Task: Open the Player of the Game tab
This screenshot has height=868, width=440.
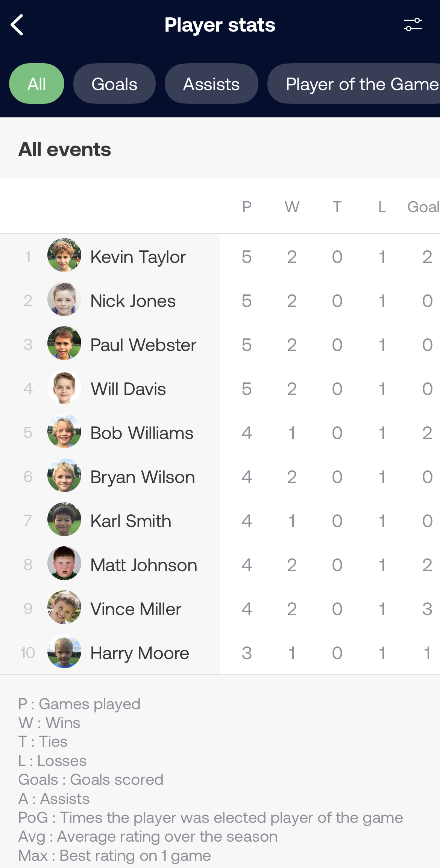Action: click(x=354, y=84)
